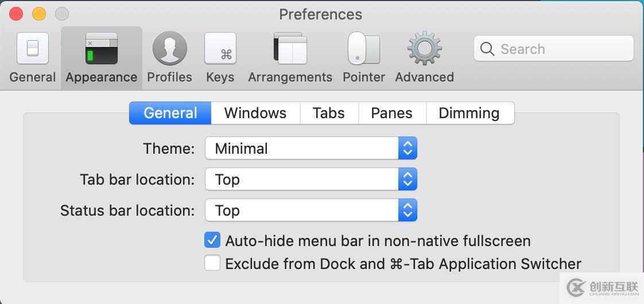This screenshot has width=644, height=304.
Task: Disable auto-hide menu bar checkbox
Action: [x=212, y=240]
